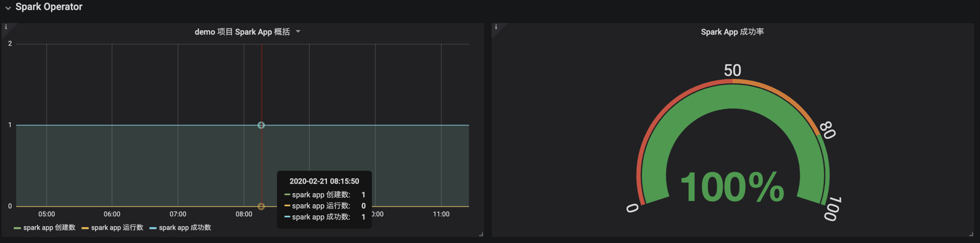980x243 pixels.
Task: Click green color swatch of spark app 创建数
Action: point(17,228)
